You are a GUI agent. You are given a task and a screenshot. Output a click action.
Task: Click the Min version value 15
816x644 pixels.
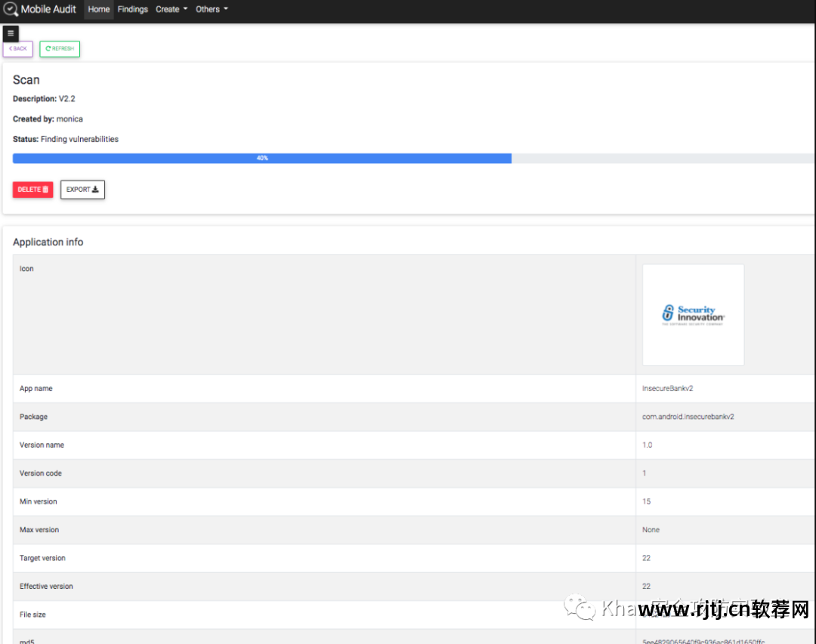coord(646,501)
